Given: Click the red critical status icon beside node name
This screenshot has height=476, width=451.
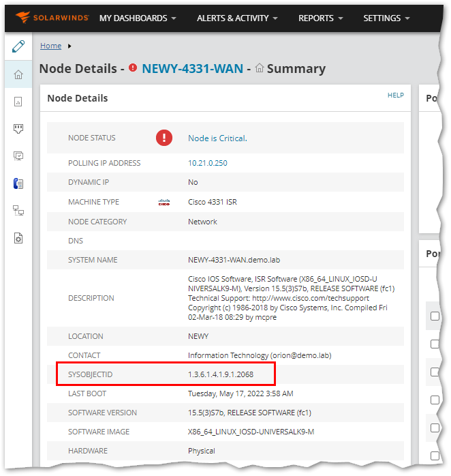Looking at the screenshot, I should (x=133, y=68).
